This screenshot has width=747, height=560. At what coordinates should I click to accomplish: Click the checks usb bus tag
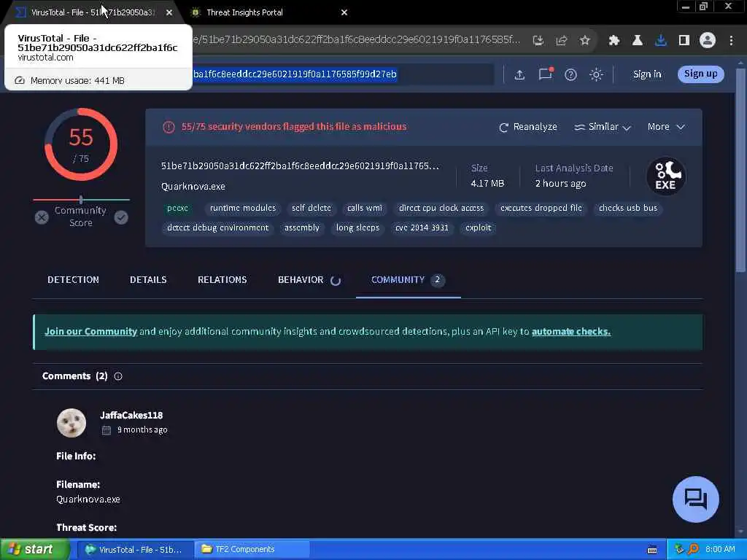(x=628, y=208)
